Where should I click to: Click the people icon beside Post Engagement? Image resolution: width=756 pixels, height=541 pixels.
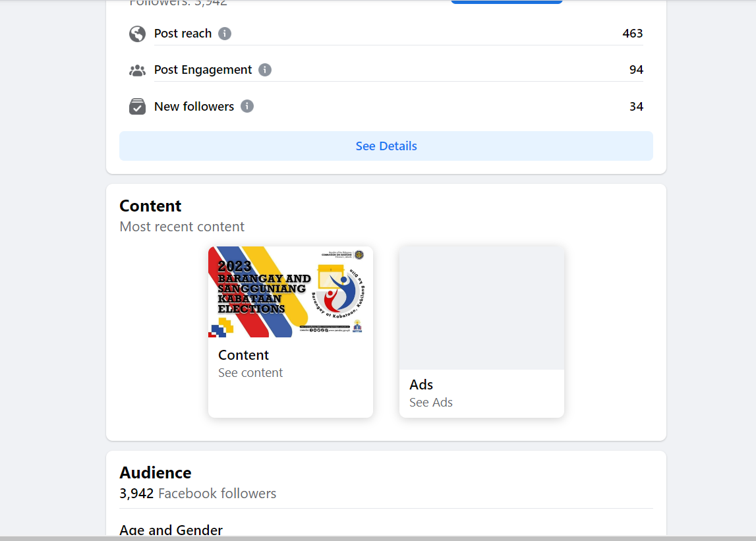tap(137, 71)
